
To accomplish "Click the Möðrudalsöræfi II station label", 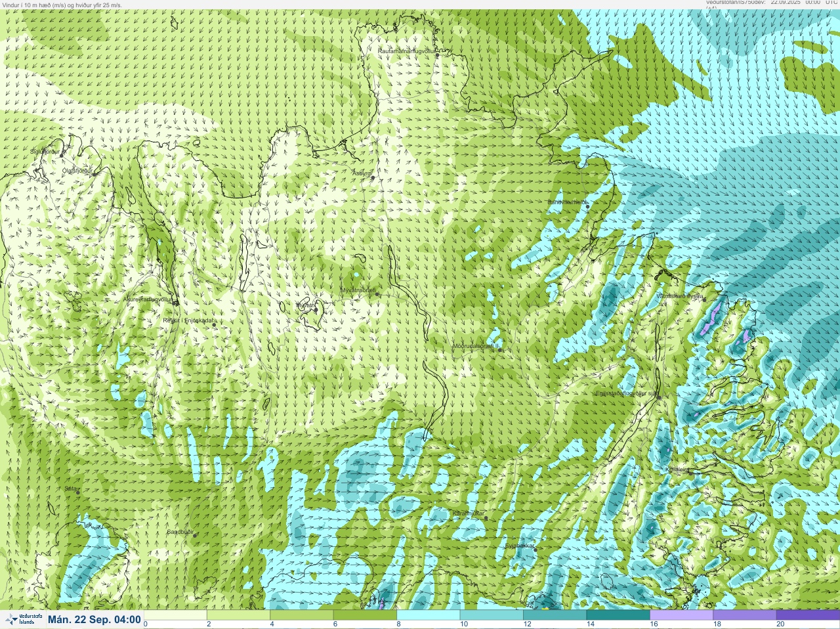I will pos(476,346).
